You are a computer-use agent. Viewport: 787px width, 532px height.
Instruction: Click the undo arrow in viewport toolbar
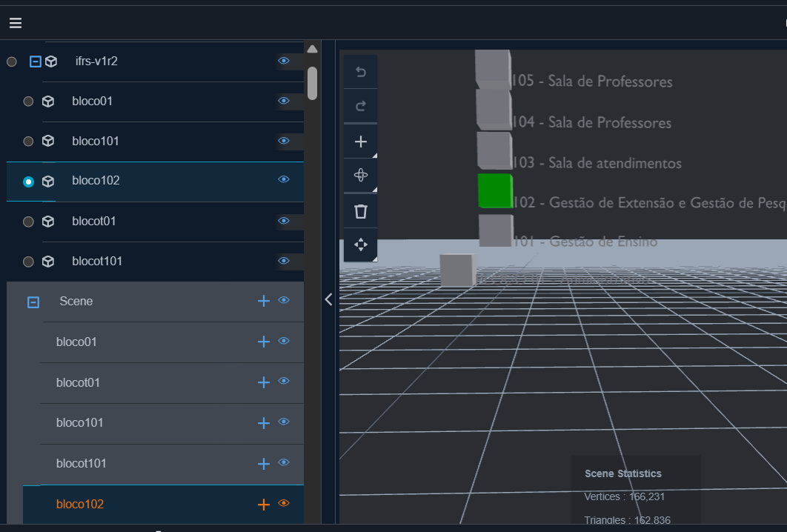(x=361, y=72)
